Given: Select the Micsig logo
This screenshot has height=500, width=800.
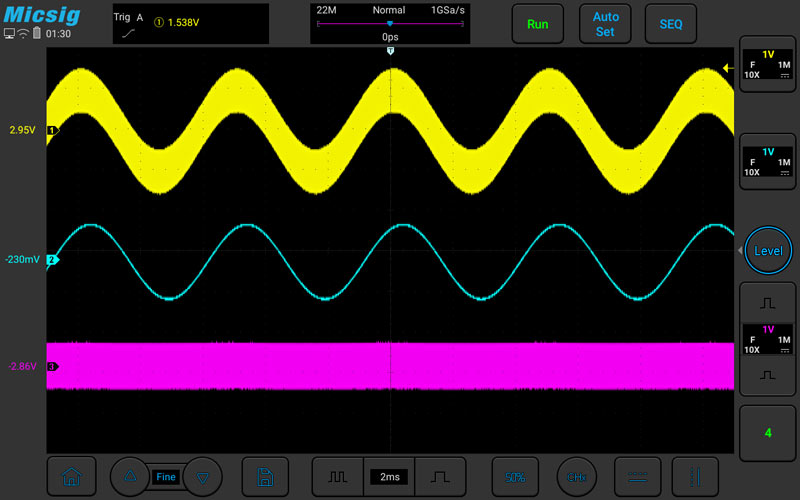Looking at the screenshot, I should pos(42,14).
